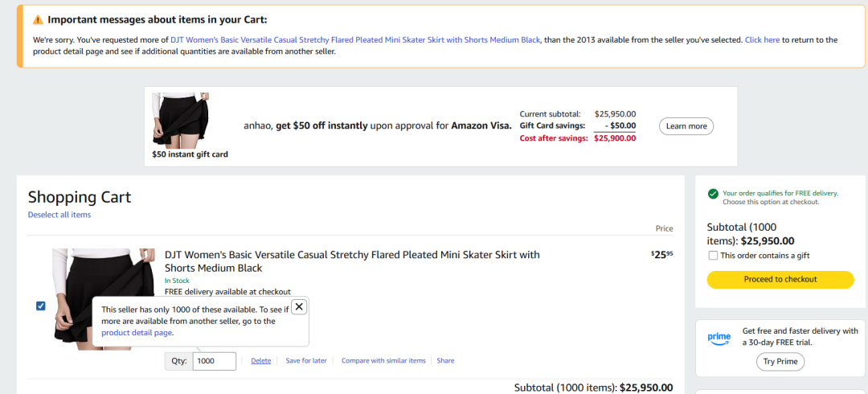The width and height of the screenshot is (868, 394).
Task: Choose Save for later for the item
Action: click(306, 361)
